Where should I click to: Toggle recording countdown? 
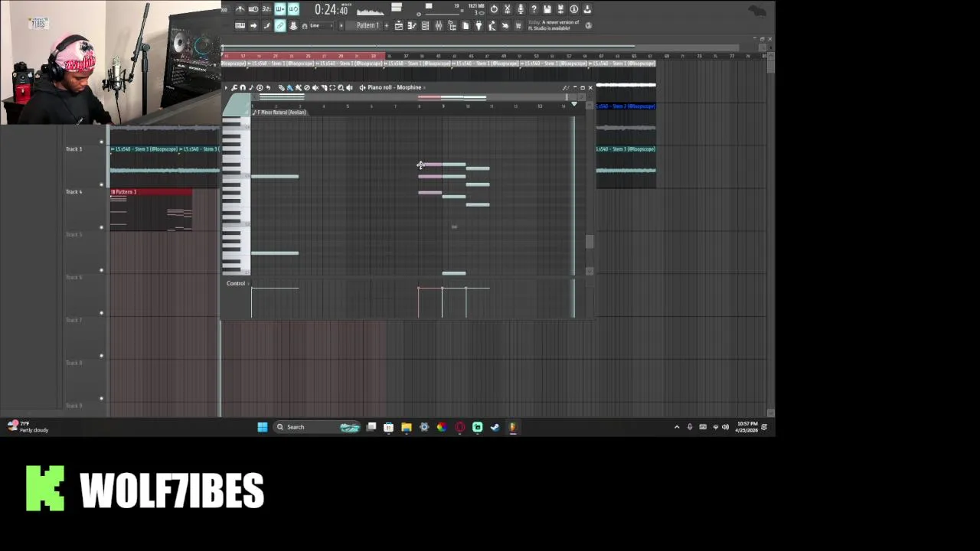click(x=266, y=9)
